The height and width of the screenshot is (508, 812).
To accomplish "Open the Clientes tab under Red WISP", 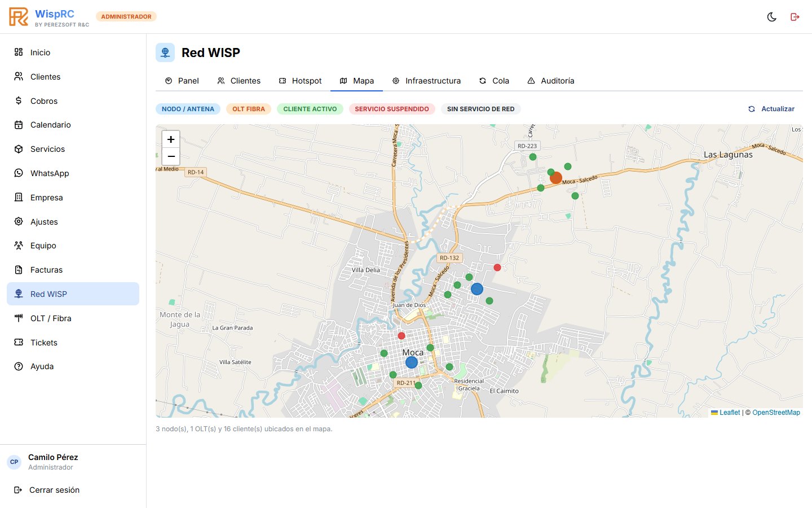I will click(239, 81).
